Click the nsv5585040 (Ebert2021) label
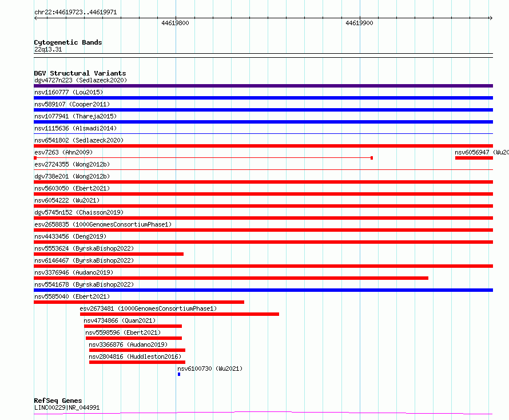This screenshot has height=420, width=509. [72, 296]
